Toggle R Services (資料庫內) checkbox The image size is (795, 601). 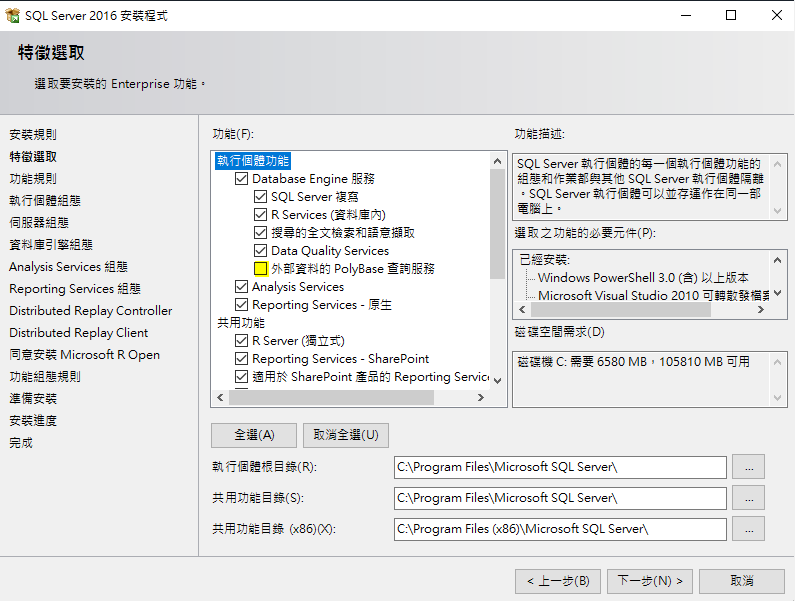pyautogui.click(x=260, y=215)
